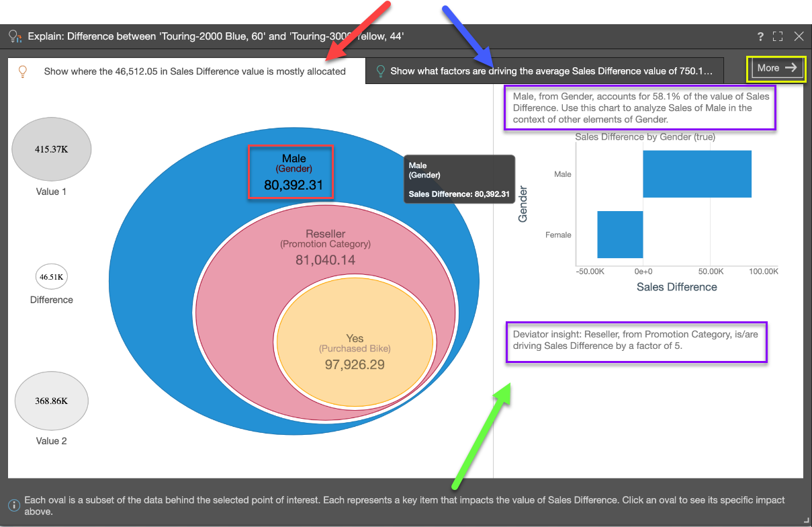Click the orange lightbulb icon on first tab
This screenshot has height=527, width=812.
(x=24, y=71)
